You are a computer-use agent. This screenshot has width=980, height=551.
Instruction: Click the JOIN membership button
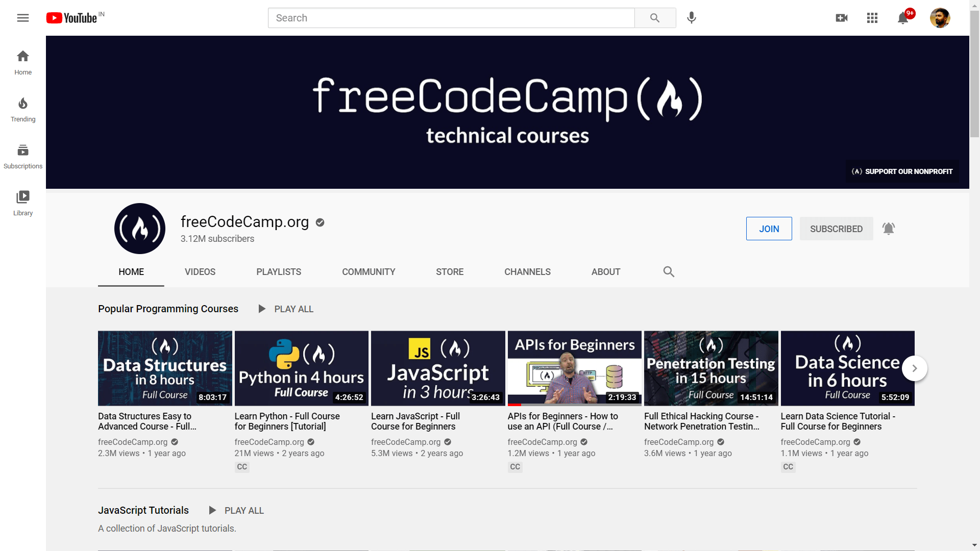click(769, 229)
